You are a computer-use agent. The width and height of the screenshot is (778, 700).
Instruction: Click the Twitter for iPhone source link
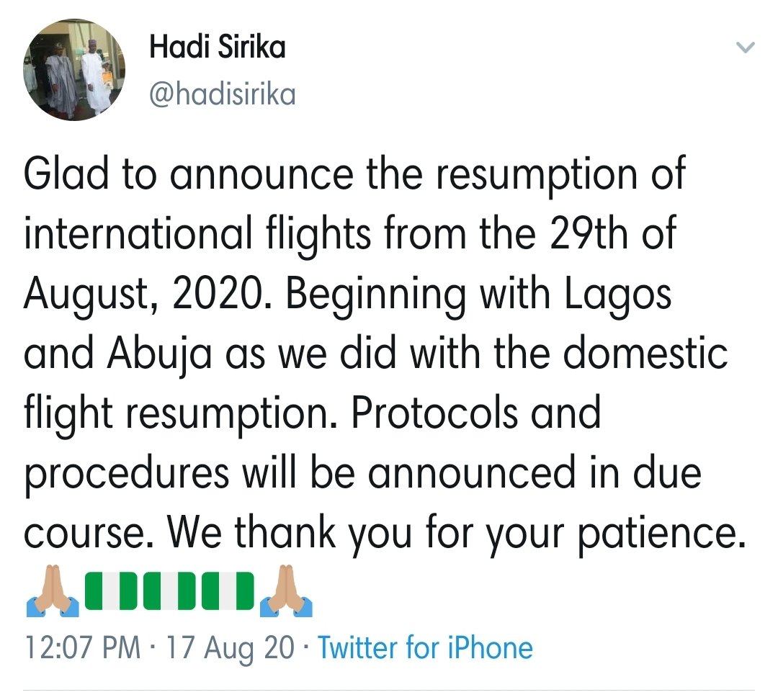click(x=425, y=647)
